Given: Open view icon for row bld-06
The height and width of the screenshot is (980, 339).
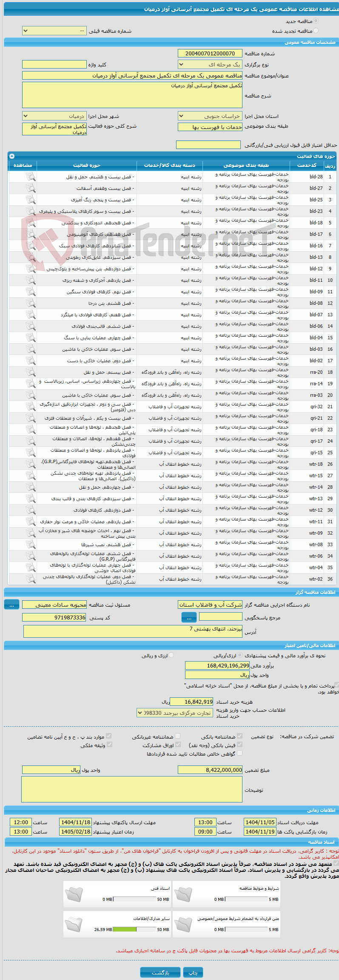Looking at the screenshot, I should (x=31, y=326).
